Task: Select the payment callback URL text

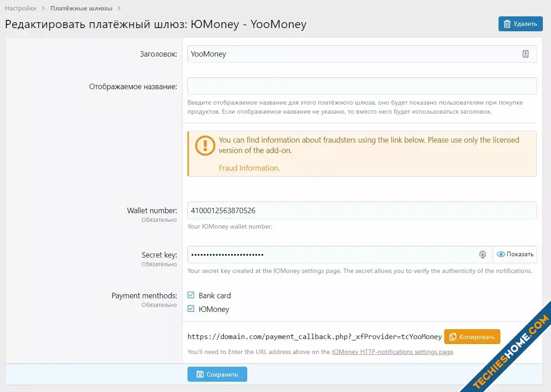Action: 315,337
